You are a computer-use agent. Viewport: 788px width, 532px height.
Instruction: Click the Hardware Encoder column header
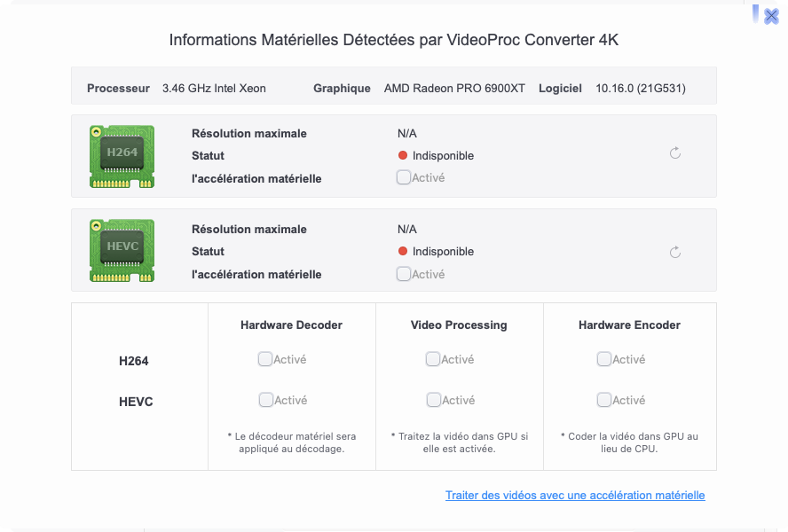tap(629, 325)
